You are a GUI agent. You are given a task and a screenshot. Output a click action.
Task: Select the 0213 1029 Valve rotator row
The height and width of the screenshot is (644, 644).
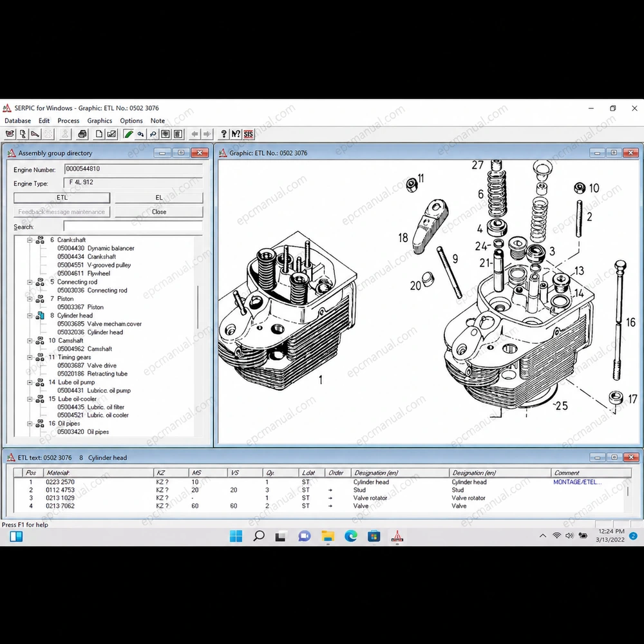(x=320, y=498)
